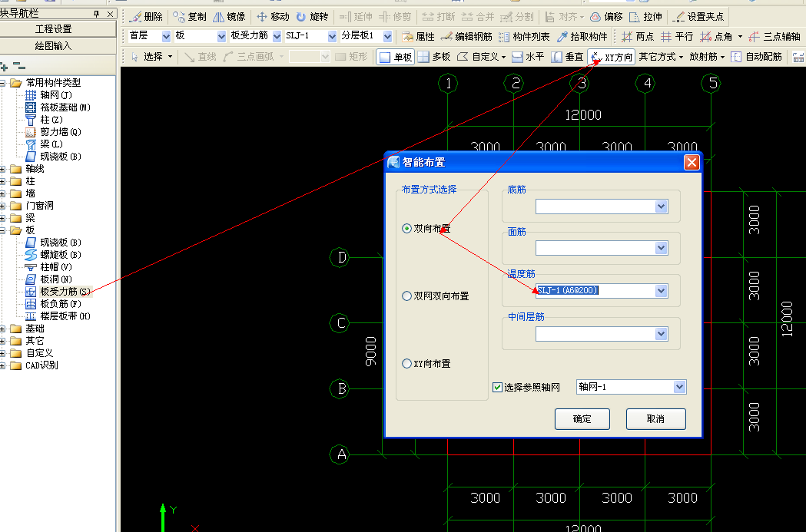Image resolution: width=806 pixels, height=532 pixels.
Task: Uncheck the 选择参照轴网 checkbox
Action: [498, 387]
